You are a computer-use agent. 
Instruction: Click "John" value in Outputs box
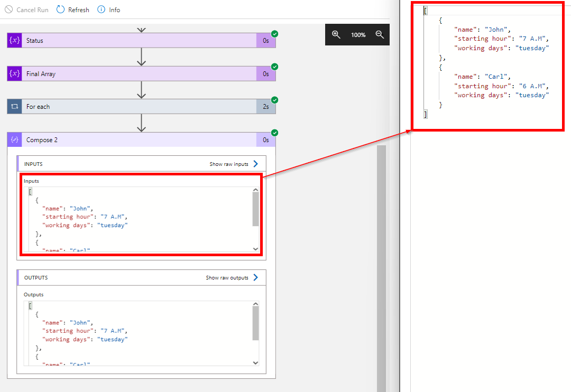(x=80, y=323)
